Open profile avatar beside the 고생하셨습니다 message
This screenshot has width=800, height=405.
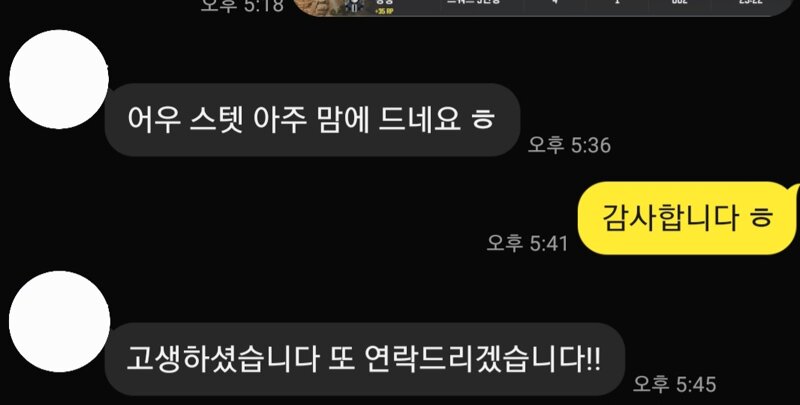(x=59, y=321)
